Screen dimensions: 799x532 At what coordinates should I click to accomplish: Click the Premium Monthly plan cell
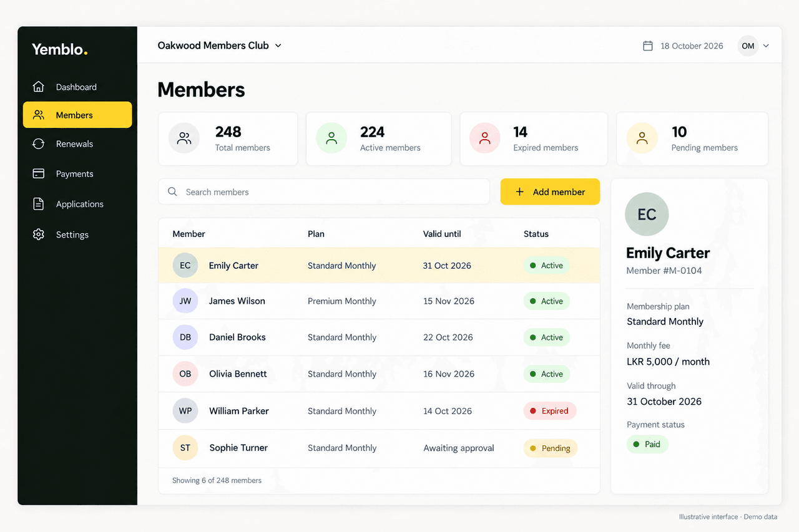click(342, 301)
